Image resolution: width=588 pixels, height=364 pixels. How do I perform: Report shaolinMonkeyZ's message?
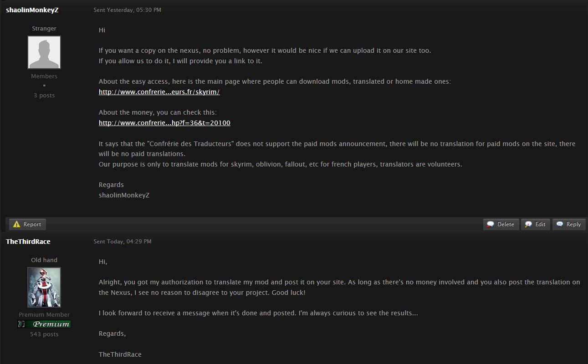point(28,224)
